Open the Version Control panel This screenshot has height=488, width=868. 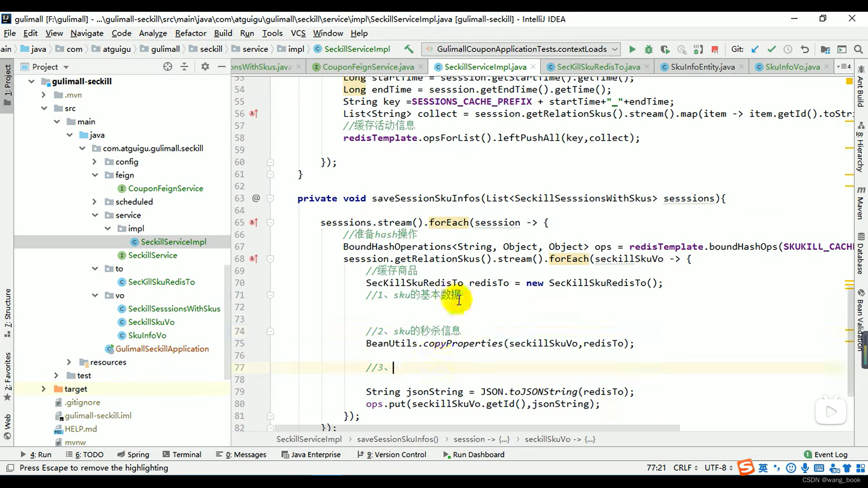click(x=400, y=454)
